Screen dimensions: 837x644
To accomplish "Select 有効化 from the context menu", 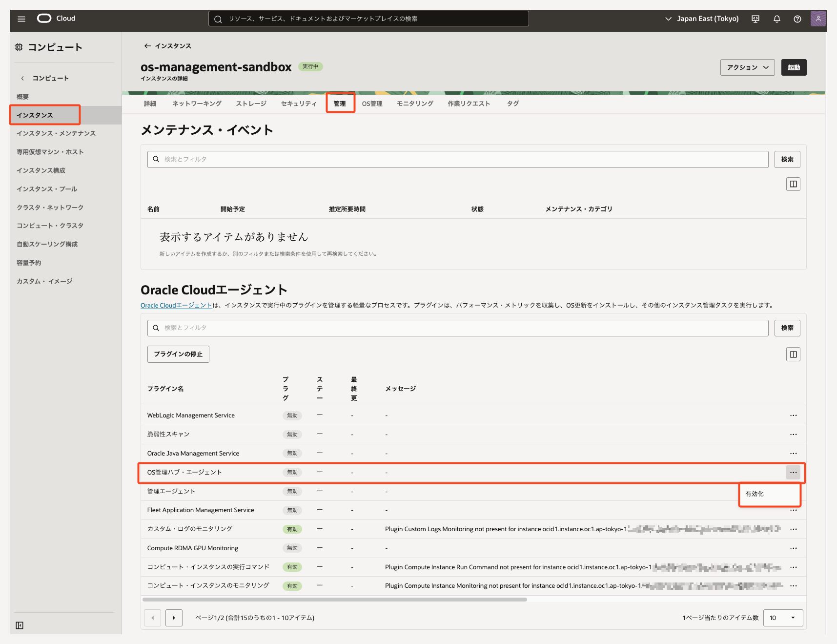I will (x=755, y=494).
